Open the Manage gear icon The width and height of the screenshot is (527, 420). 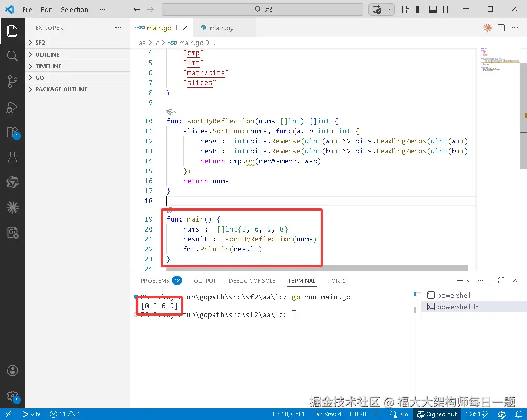pyautogui.click(x=13, y=396)
